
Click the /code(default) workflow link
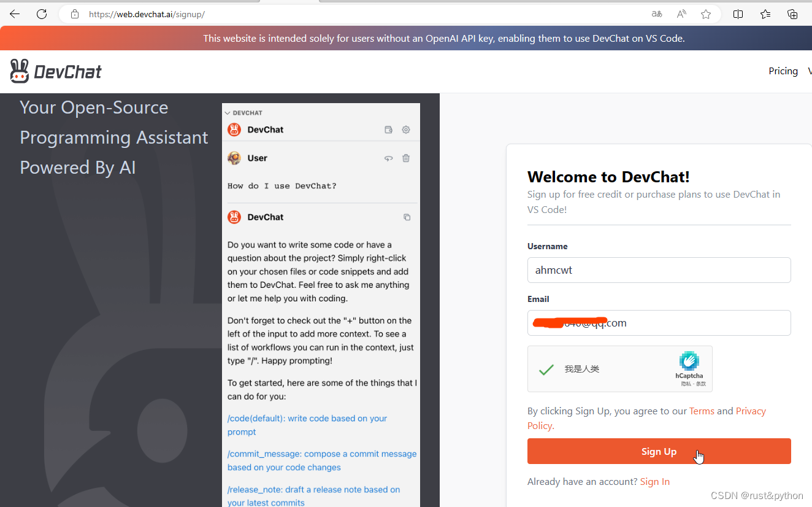[x=307, y=425]
